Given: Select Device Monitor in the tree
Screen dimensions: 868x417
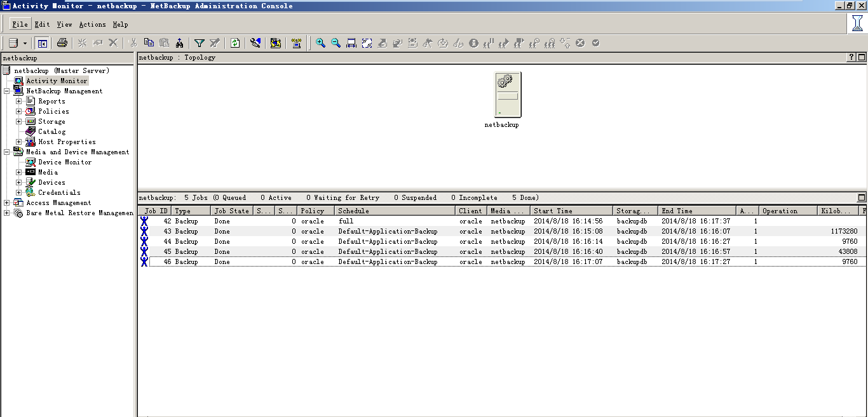Looking at the screenshot, I should (x=65, y=162).
